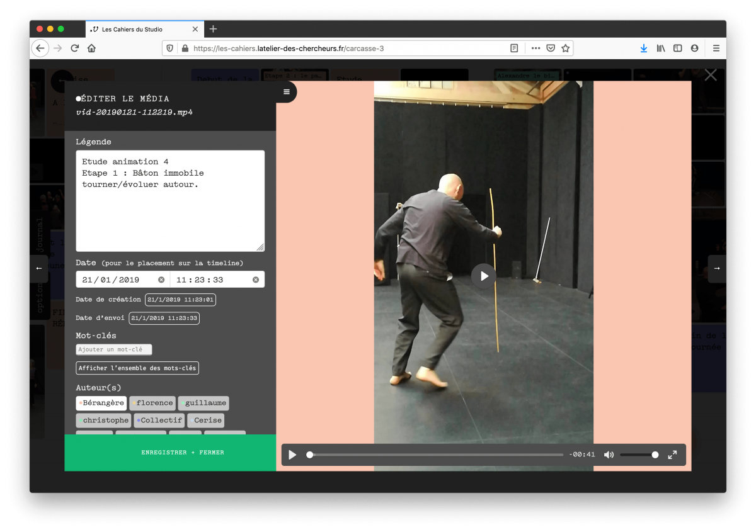Open the Firefox library icon

(661, 48)
